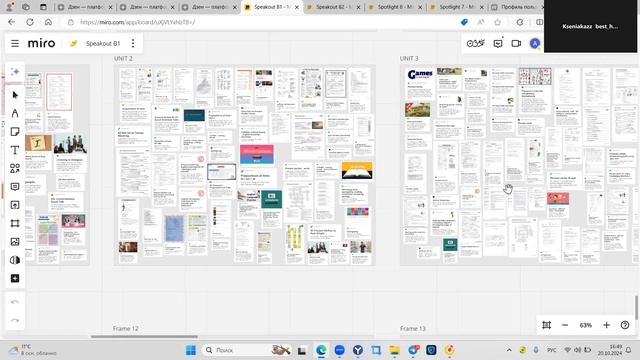Switch to the Speakout B2 browser tab

(x=334, y=7)
